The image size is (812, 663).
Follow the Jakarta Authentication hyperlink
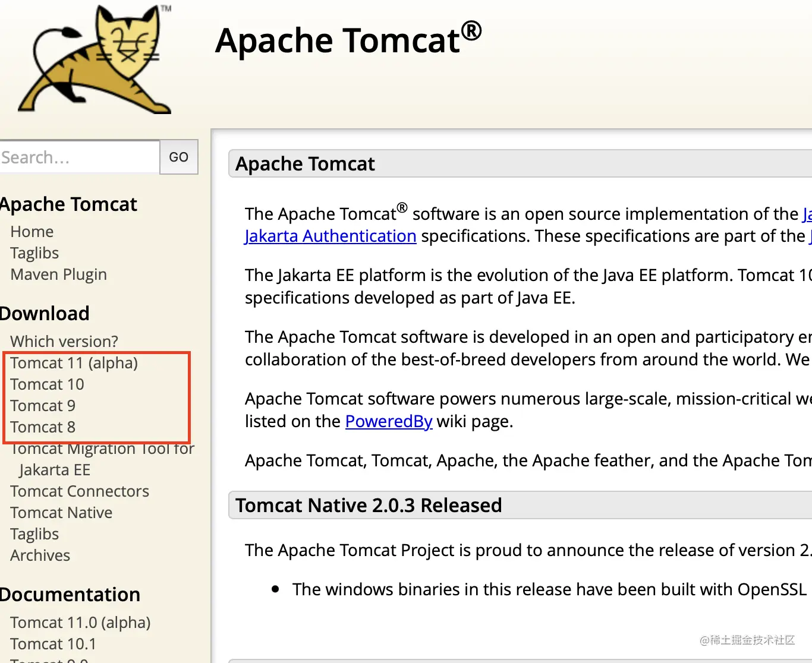331,236
